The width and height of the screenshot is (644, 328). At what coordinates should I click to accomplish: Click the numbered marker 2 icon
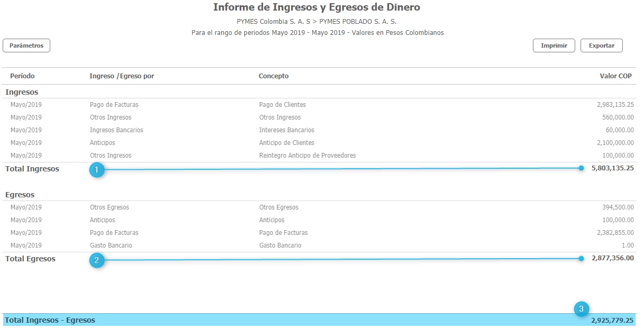[x=96, y=259]
